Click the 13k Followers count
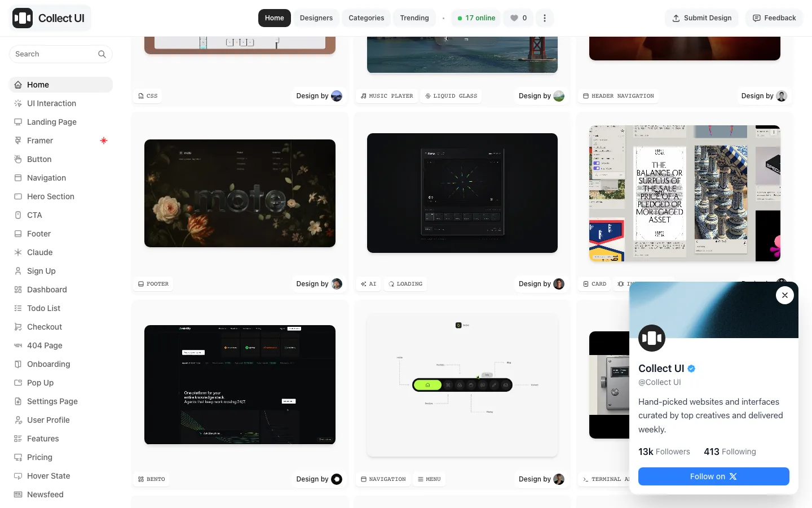This screenshot has width=812, height=508. click(664, 452)
